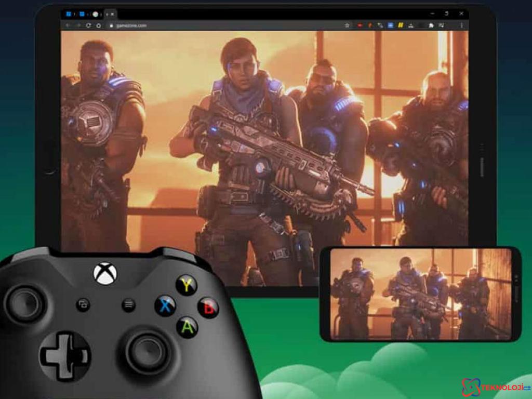Click the red circular extension icon

point(361,25)
